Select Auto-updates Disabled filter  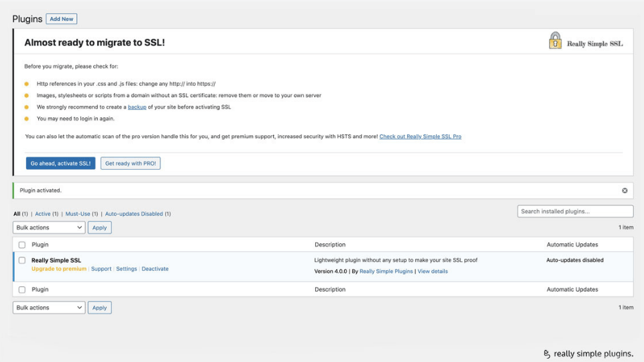coord(134,214)
